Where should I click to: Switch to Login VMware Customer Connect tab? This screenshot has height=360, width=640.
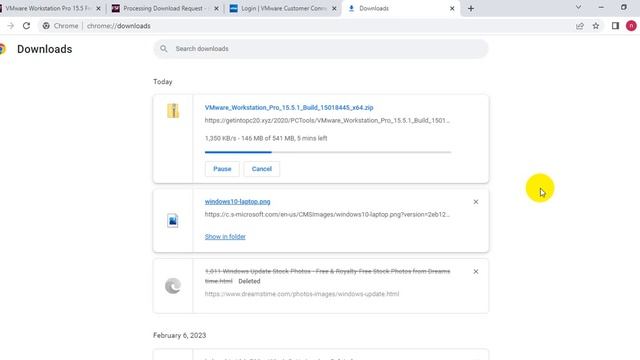[x=283, y=8]
